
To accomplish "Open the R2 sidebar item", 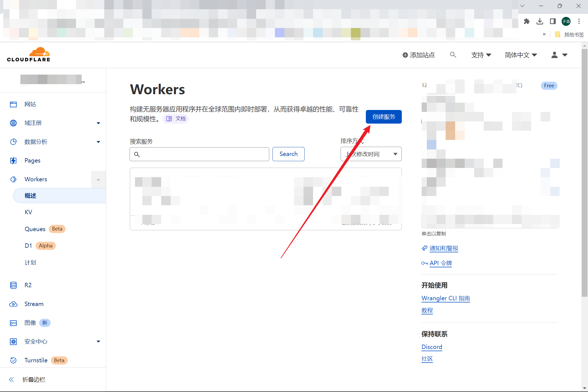I will (28, 285).
